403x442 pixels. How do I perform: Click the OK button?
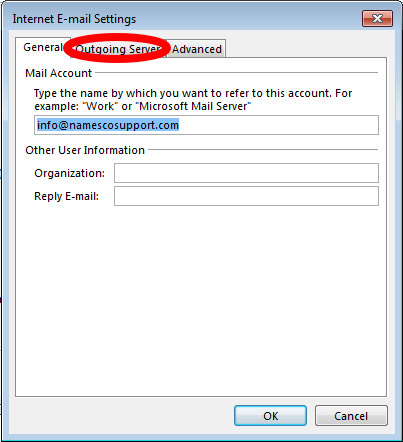pyautogui.click(x=270, y=416)
